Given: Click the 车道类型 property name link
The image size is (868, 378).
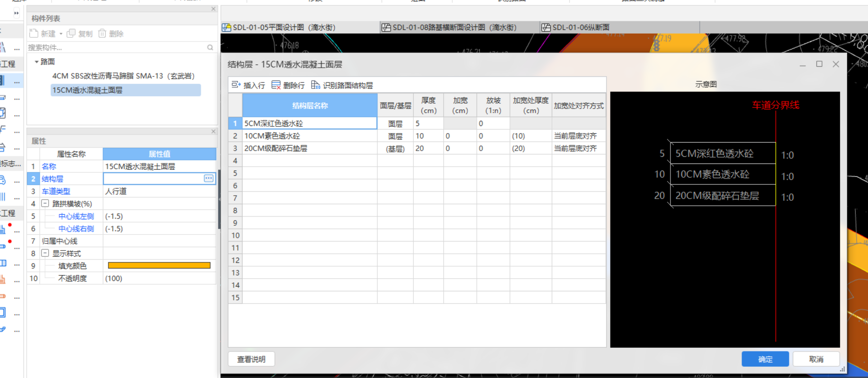Looking at the screenshot, I should 56,191.
